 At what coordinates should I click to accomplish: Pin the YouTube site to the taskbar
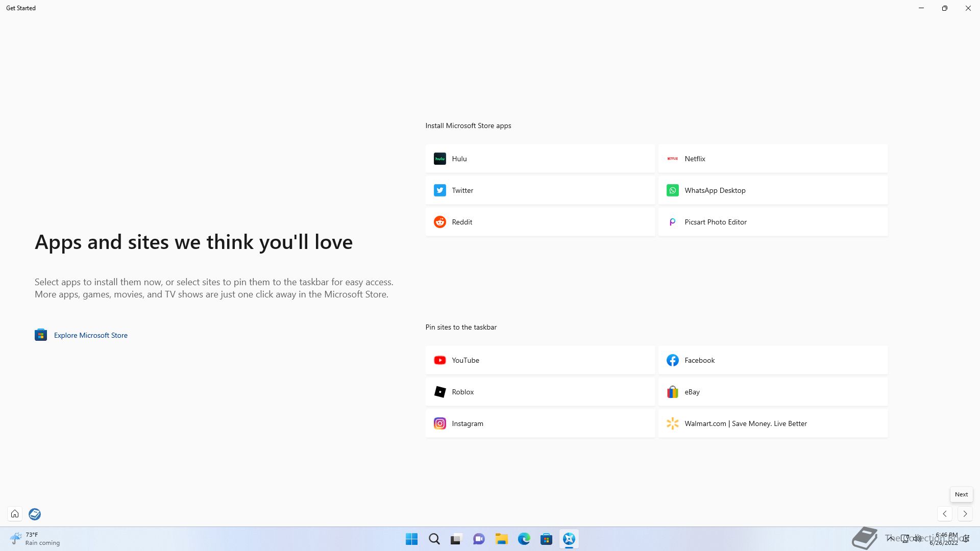tap(540, 360)
